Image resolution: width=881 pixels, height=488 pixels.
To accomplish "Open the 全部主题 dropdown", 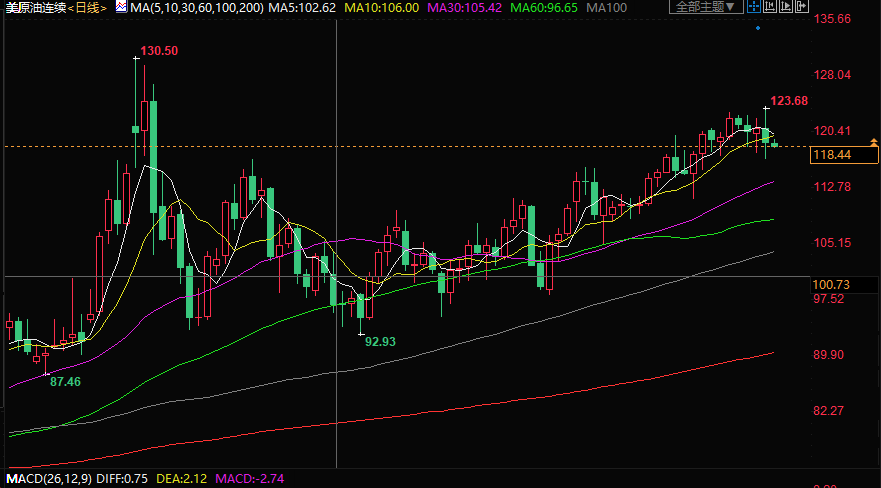I will click(x=706, y=7).
